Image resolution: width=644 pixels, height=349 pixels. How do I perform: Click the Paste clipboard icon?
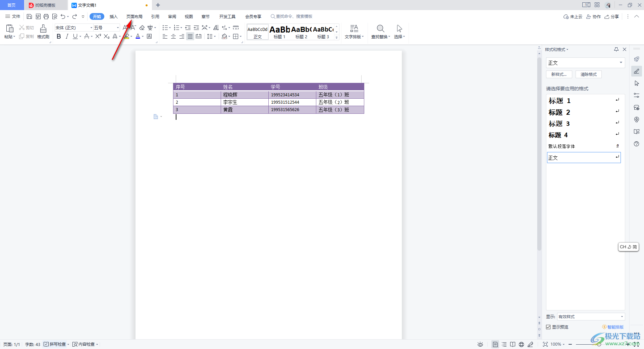(10, 29)
